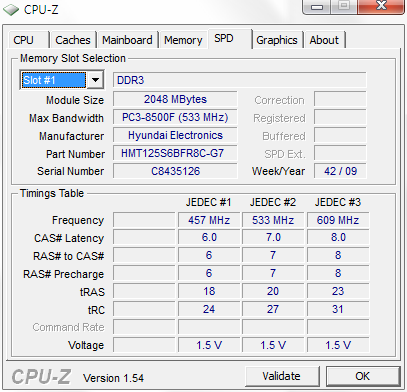Image resolution: width=407 pixels, height=392 pixels.
Task: Open the Mainboard tab
Action: click(127, 40)
